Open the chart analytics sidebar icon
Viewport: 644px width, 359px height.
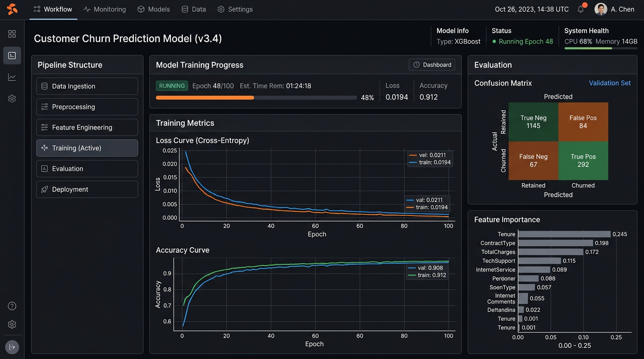coord(12,77)
